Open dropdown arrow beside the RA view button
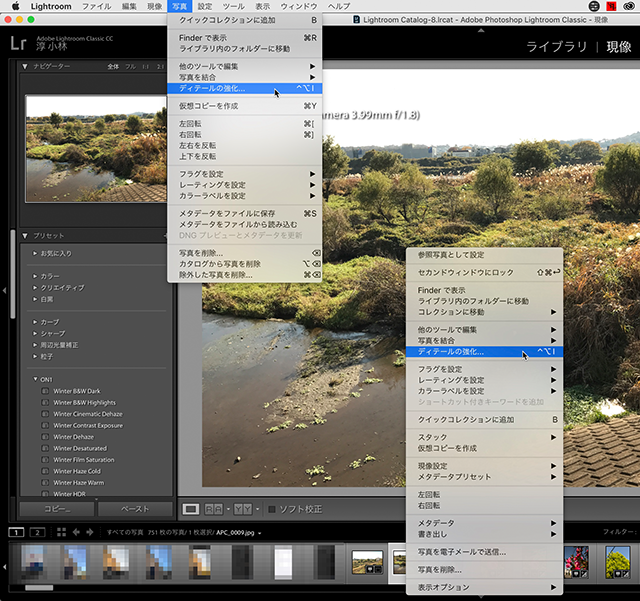This screenshot has width=640, height=601. pyautogui.click(x=228, y=509)
